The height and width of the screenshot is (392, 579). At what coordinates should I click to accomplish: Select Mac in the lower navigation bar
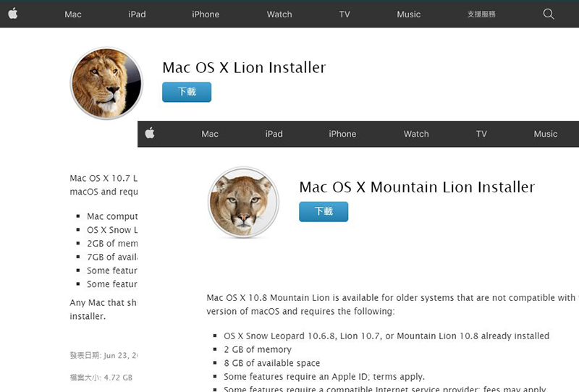(x=210, y=134)
